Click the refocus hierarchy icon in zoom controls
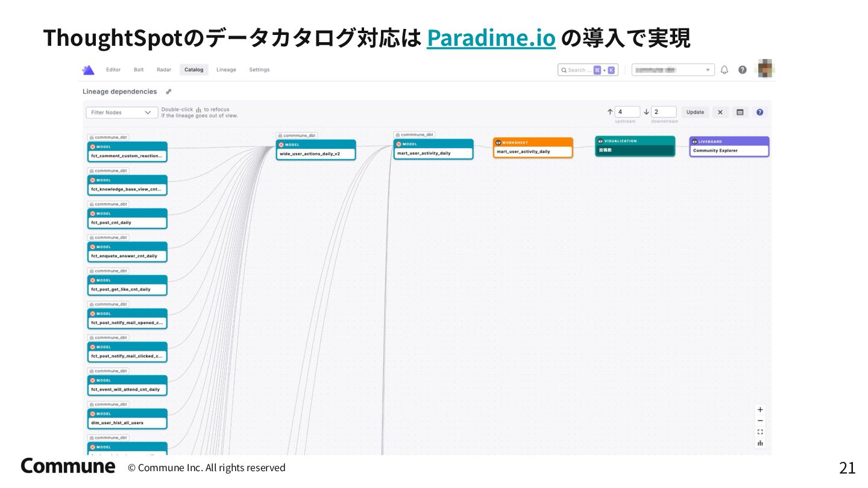 point(760,443)
